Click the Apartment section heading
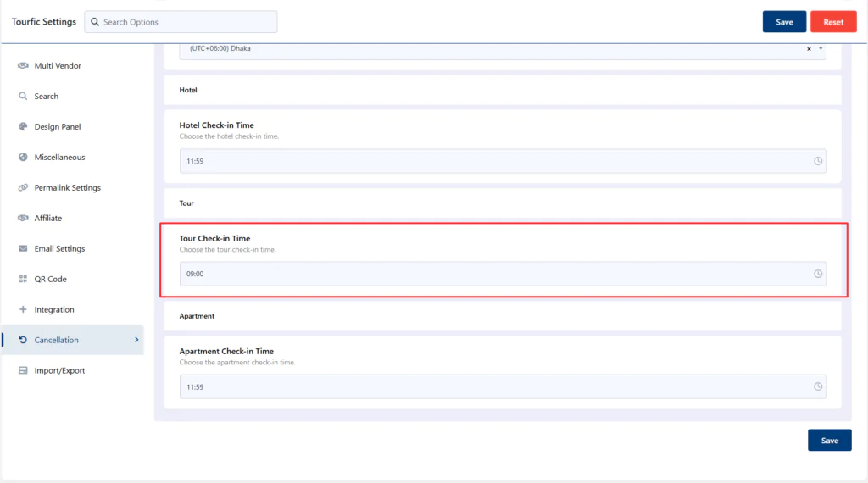Screen dimensions: 868x483 coord(197,316)
